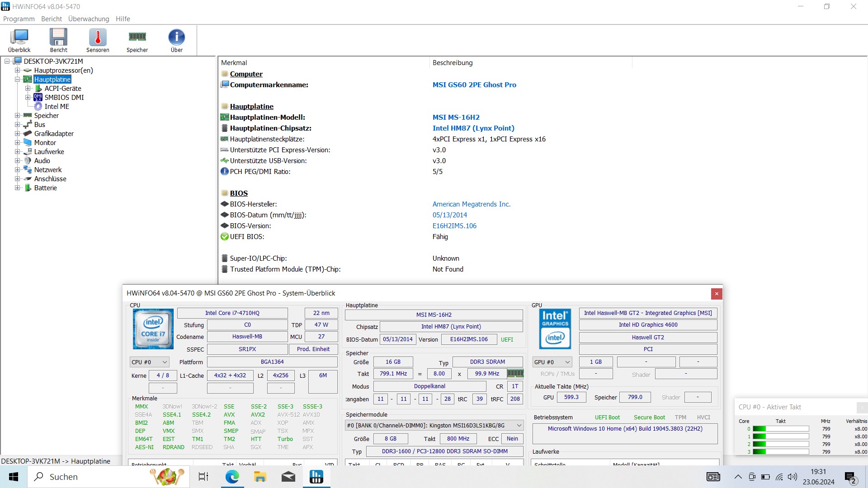
Task: Open Microsoft Edge from the taskbar
Action: [x=232, y=477]
